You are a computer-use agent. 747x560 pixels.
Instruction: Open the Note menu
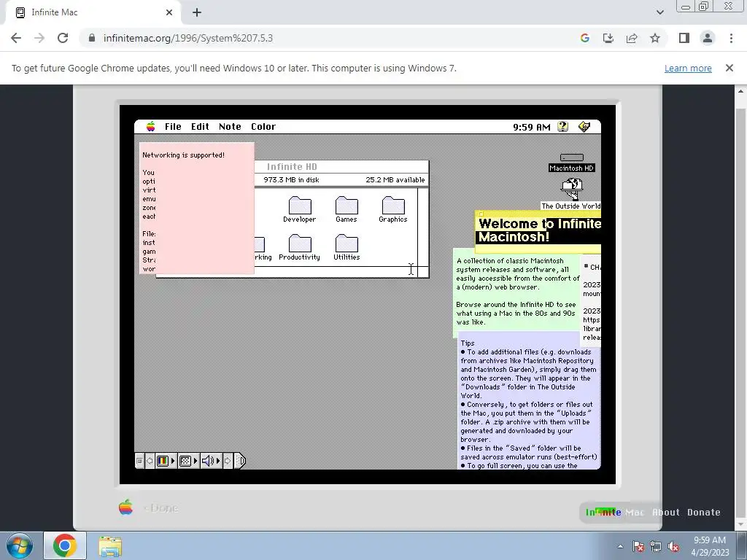pos(230,127)
